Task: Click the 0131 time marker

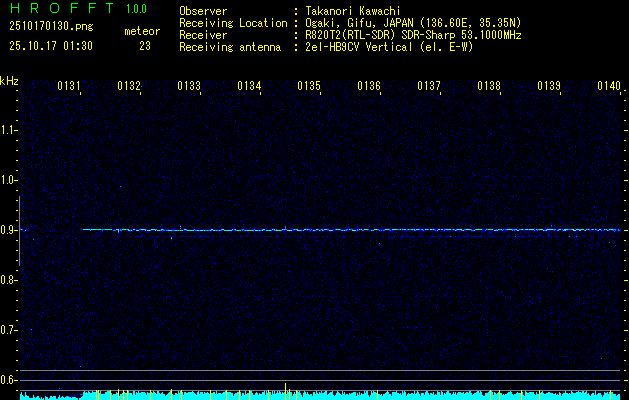Action: (69, 86)
